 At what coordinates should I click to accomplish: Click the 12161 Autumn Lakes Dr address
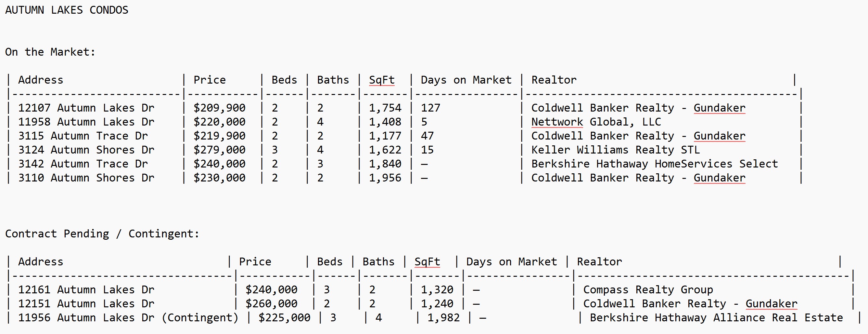pyautogui.click(x=86, y=290)
